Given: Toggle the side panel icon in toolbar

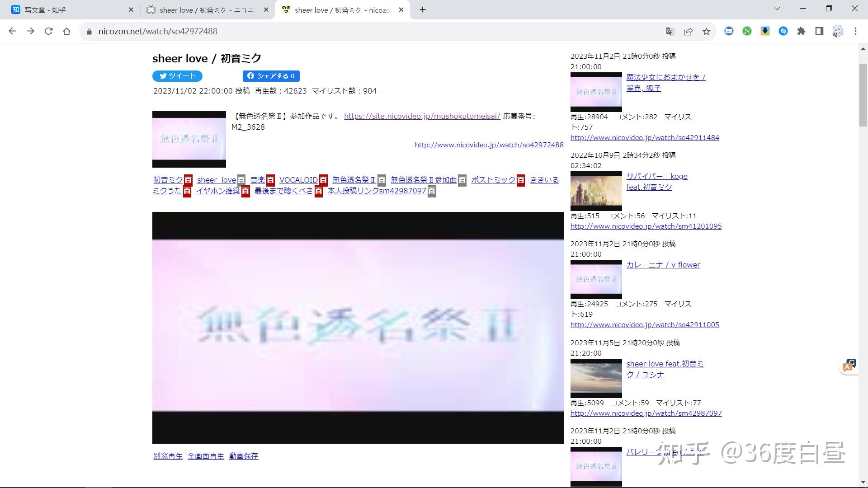Looking at the screenshot, I should tap(819, 31).
